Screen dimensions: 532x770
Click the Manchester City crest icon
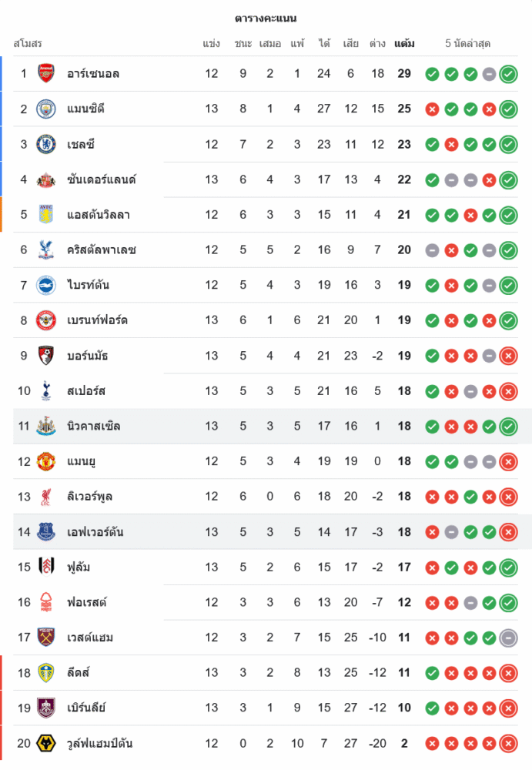[46, 109]
